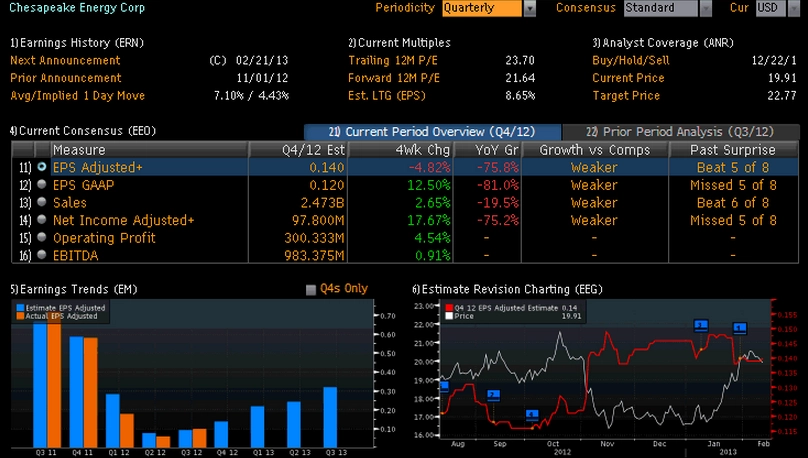Click Target Price value 22.77

tap(782, 96)
